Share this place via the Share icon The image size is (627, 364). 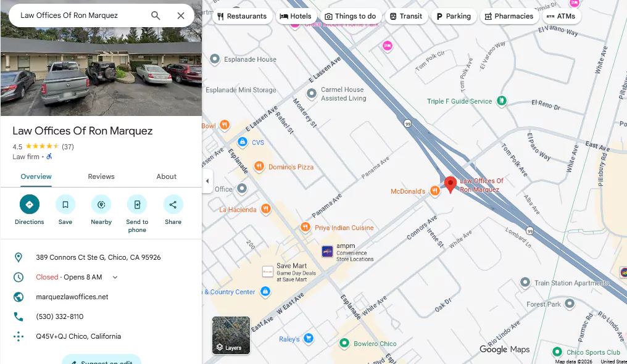click(173, 205)
